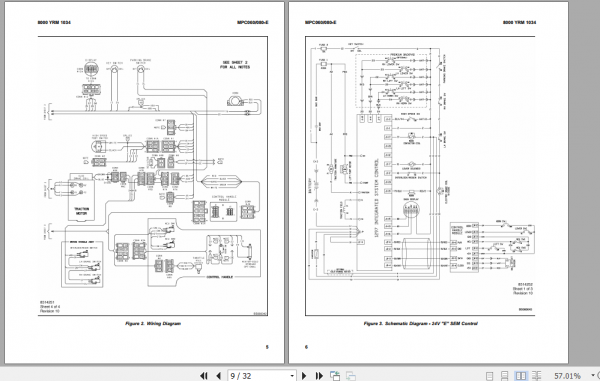600x381 pixels.
Task: Click the BATTERY label in the schematic diagram
Action: click(x=311, y=186)
